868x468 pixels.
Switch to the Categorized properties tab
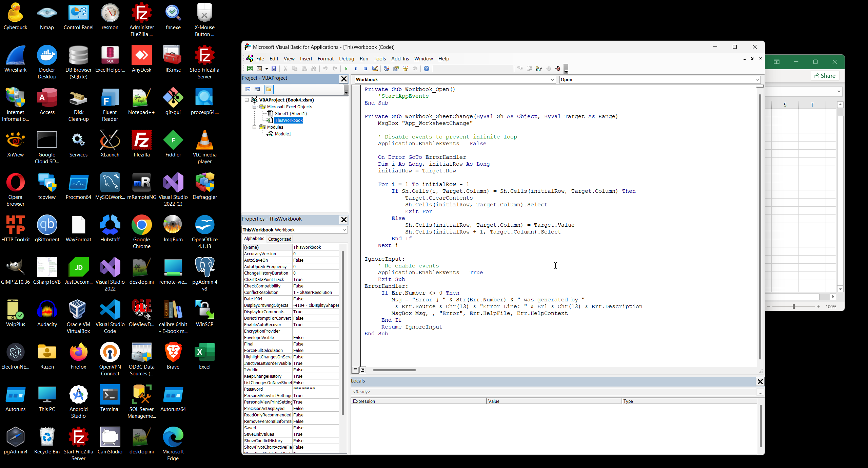tap(279, 239)
